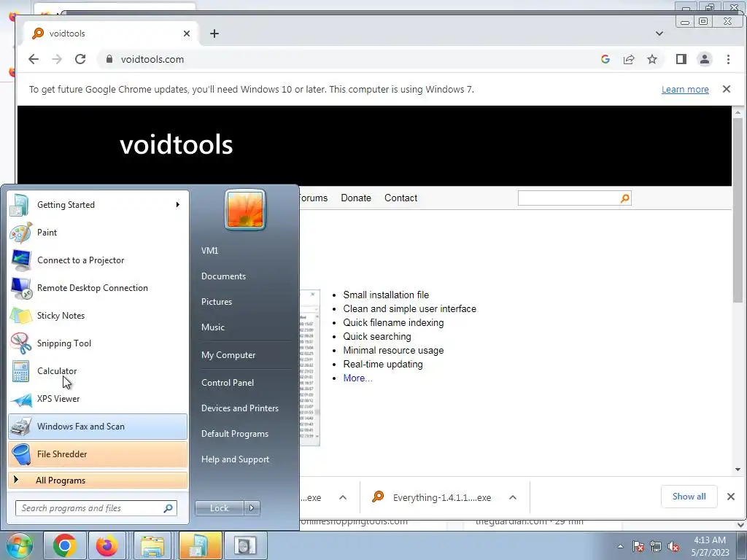The image size is (747, 560).
Task: Expand All Programs list
Action: [x=98, y=481]
